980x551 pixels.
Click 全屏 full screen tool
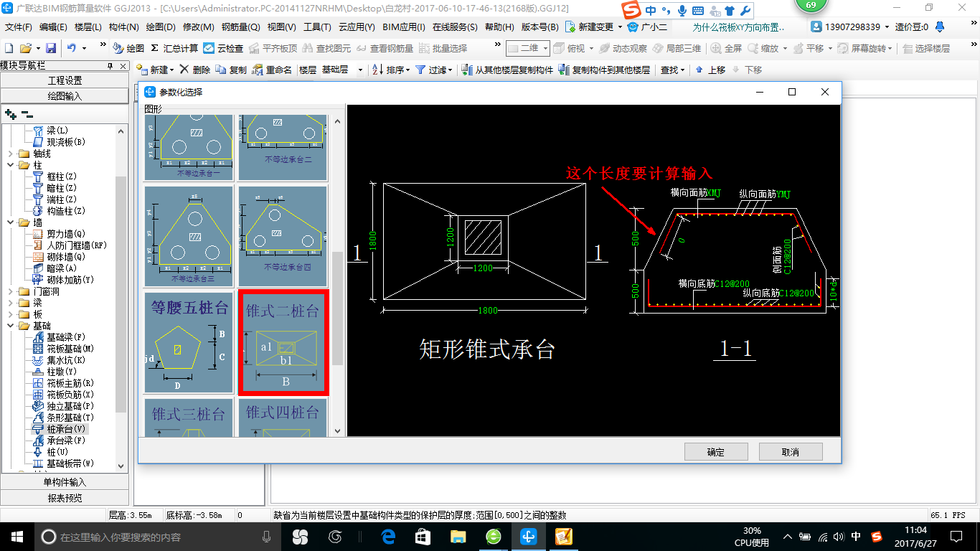pos(727,48)
